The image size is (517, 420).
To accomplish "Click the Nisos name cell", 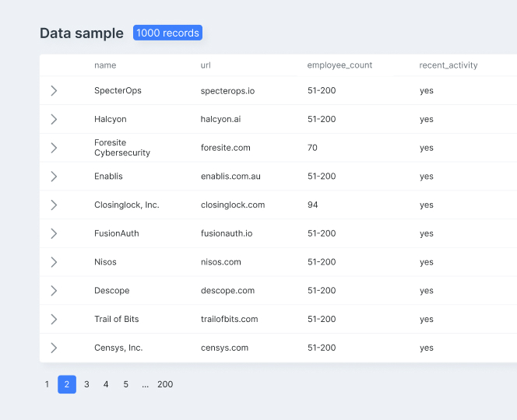I will click(x=105, y=262).
